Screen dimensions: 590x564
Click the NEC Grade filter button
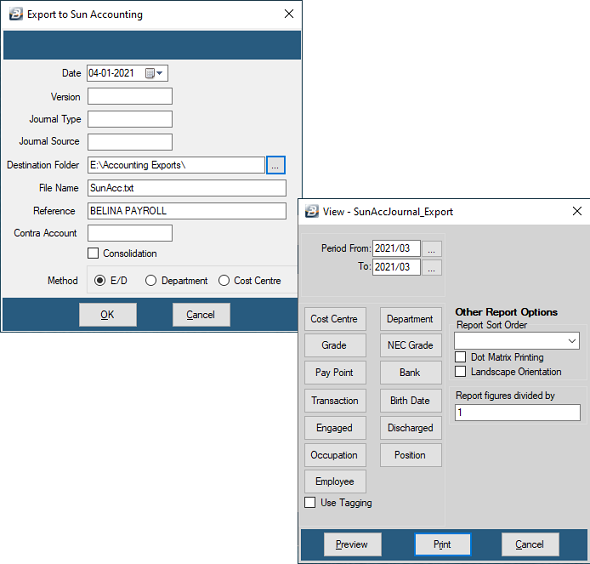coord(411,345)
